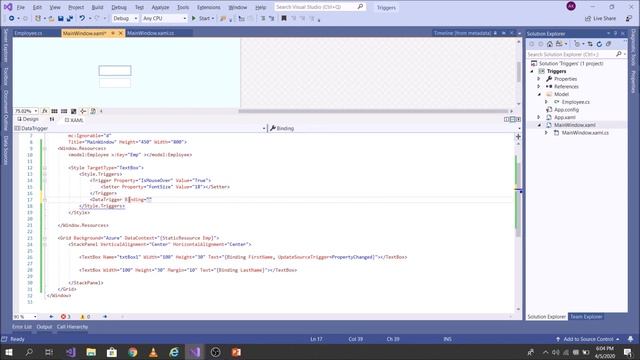Click Sync with Active Document icon

tap(590, 44)
